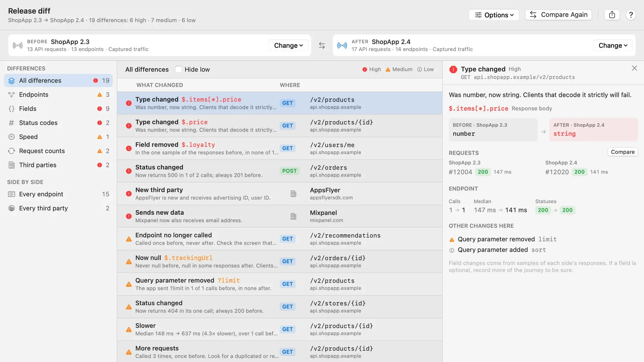Screen dimensions: 644x362
Task: Click the Request counts refresh icon
Action: (x=12, y=151)
